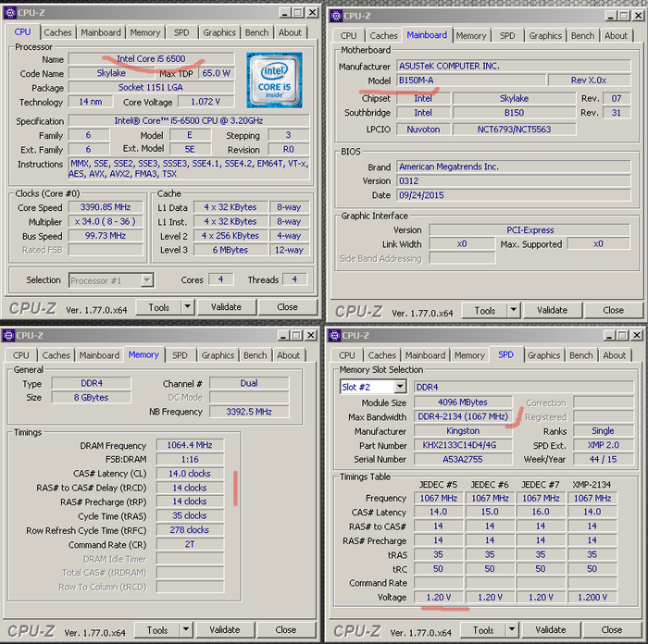Select the CPU tab in the Mainboard window
The height and width of the screenshot is (644, 648).
click(348, 36)
